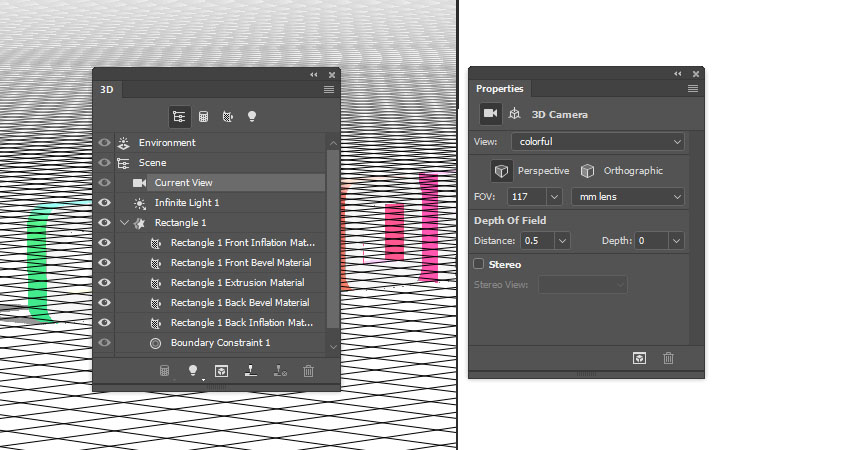Select Rectangle 1 Back Inflation Material row
Image resolution: width=850 pixels, height=450 pixels.
tap(220, 323)
